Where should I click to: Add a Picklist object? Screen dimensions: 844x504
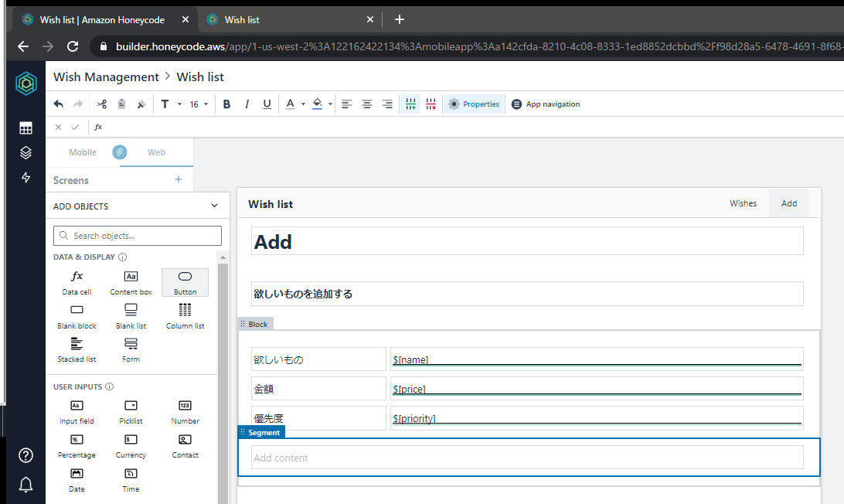pyautogui.click(x=131, y=413)
